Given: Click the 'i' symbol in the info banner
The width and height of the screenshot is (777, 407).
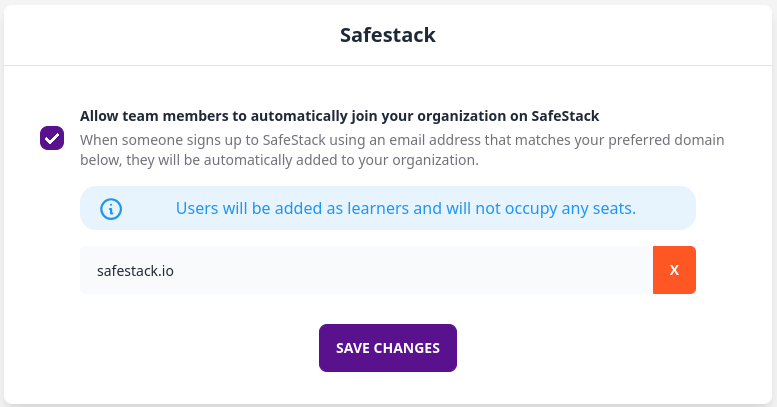Looking at the screenshot, I should coord(111,209).
